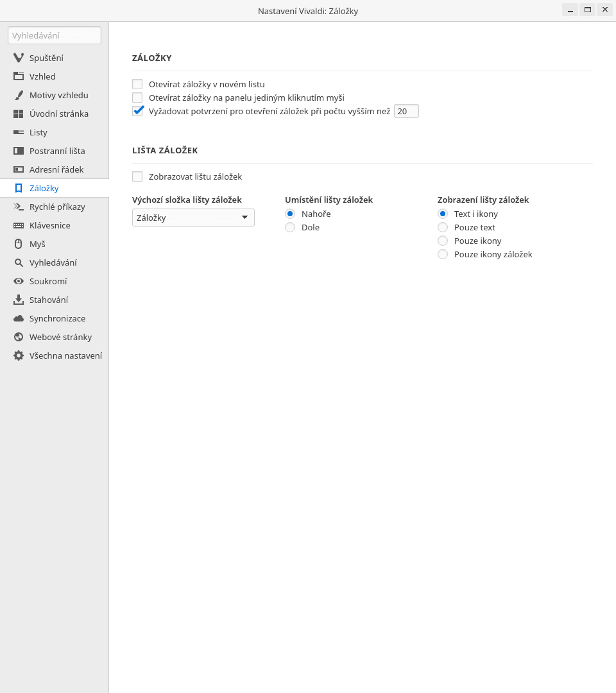The width and height of the screenshot is (616, 693).
Task: Select Pouze text display option
Action: (x=443, y=227)
